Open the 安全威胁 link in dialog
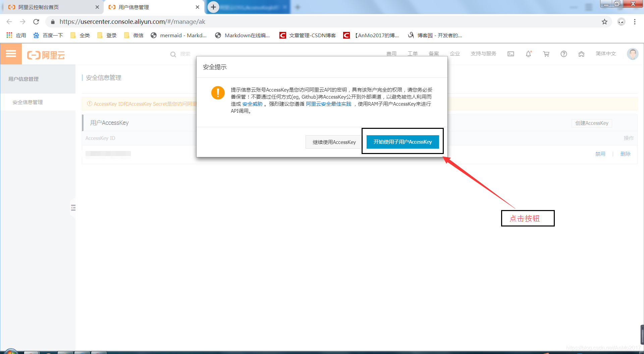Screen dimensions: 644x354 coord(252,104)
